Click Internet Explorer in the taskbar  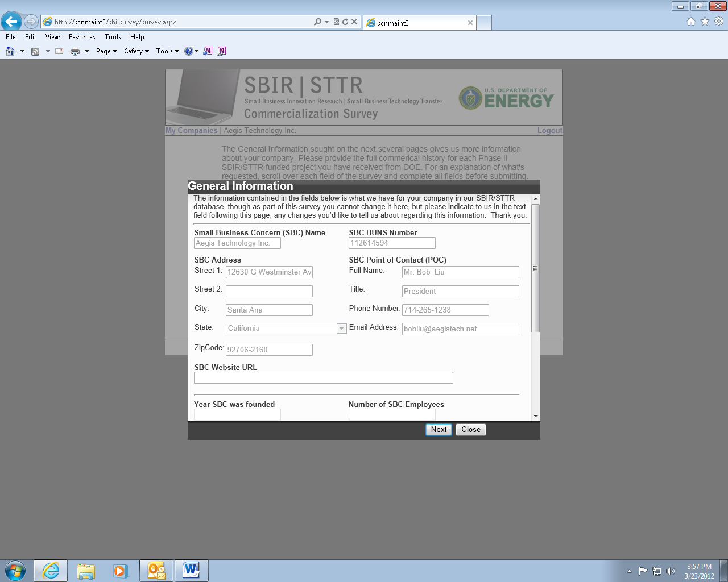coord(51,571)
